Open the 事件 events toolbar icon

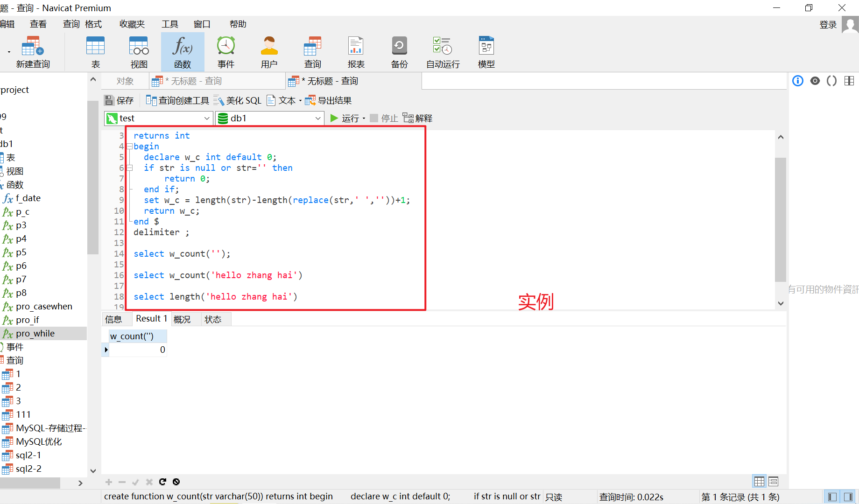[x=226, y=52]
